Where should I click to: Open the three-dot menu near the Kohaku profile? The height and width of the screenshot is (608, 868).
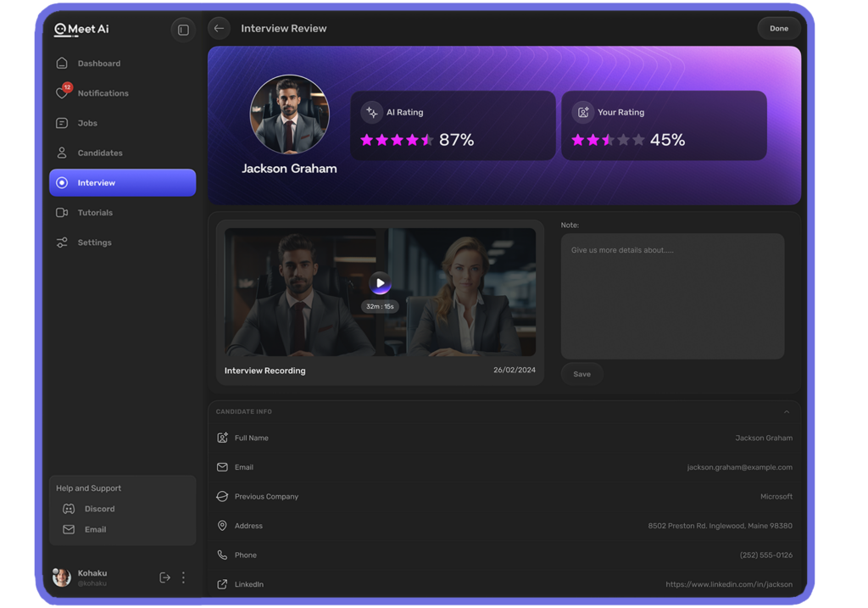(183, 577)
